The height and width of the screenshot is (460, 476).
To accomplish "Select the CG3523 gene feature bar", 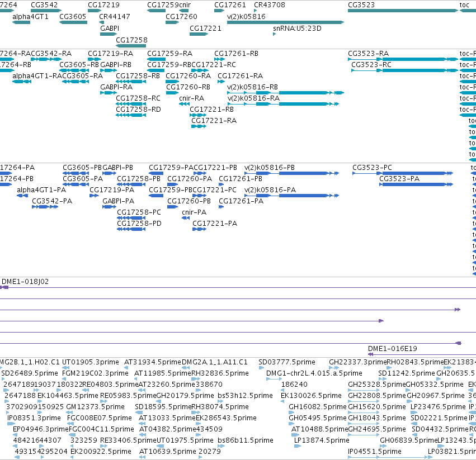I will (403, 11).
